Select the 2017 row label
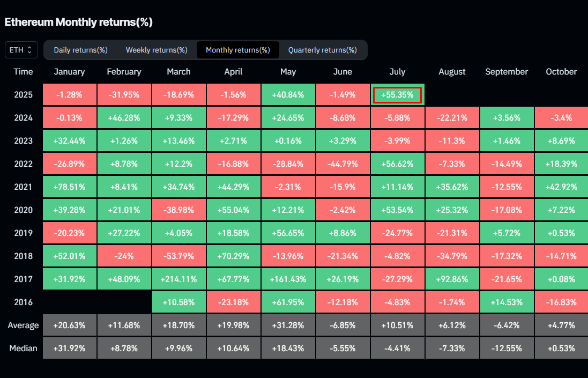This screenshot has width=588, height=378. tap(23, 279)
